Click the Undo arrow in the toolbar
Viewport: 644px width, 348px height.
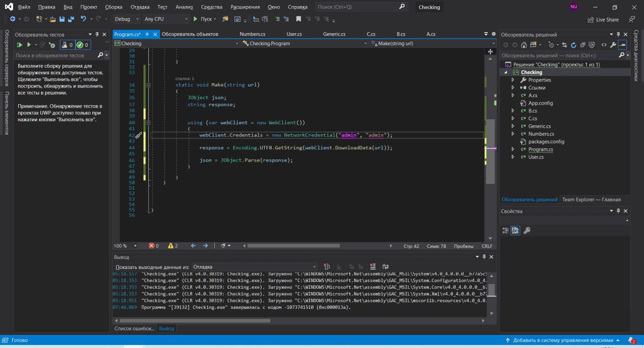coord(84,19)
